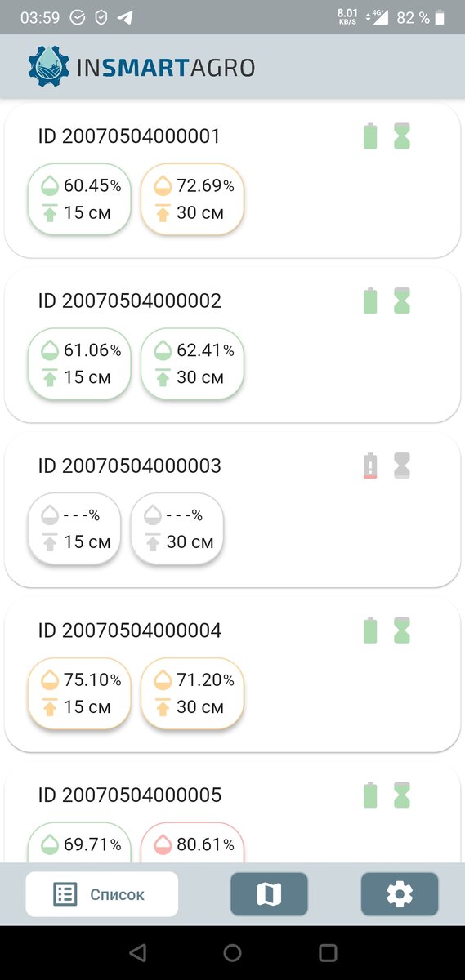Tap the Telegram notification icon in status bar
Viewport: 465px width, 980px height.
[125, 17]
